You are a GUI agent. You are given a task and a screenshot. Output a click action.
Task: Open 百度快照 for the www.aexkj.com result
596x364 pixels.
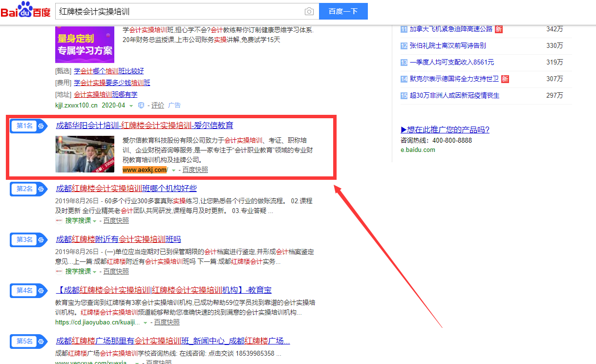point(195,170)
